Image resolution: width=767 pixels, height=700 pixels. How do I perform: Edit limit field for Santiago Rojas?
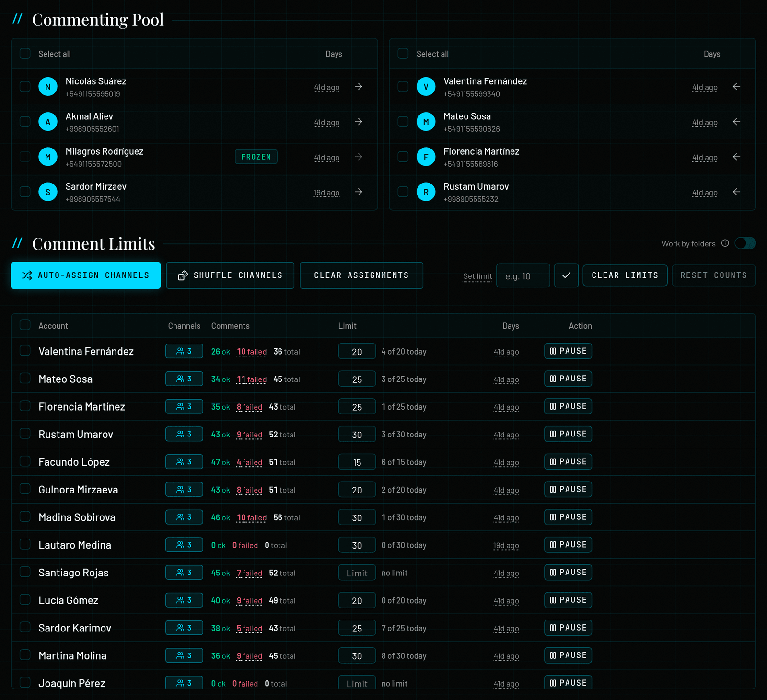357,573
